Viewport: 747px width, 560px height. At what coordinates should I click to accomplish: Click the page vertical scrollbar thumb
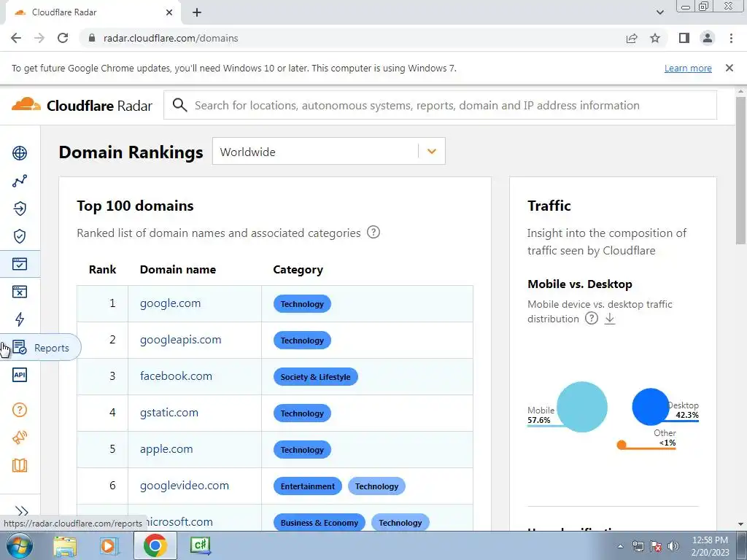tap(740, 171)
